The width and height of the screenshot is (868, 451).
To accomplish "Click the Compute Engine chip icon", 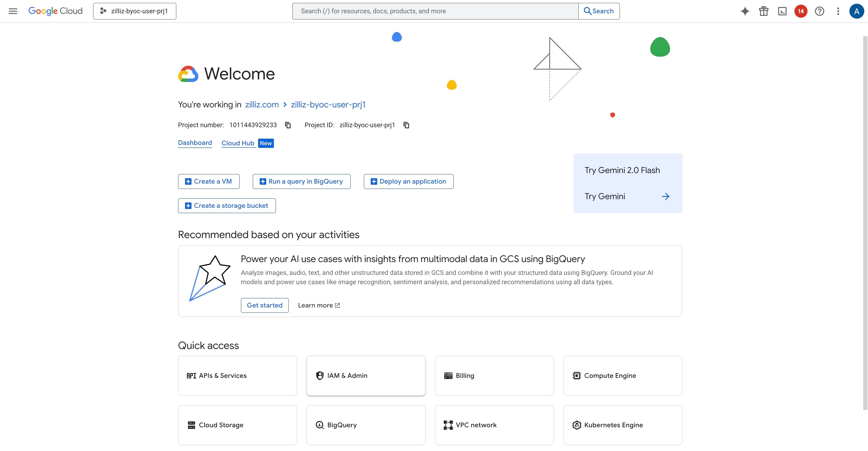I will [x=576, y=376].
